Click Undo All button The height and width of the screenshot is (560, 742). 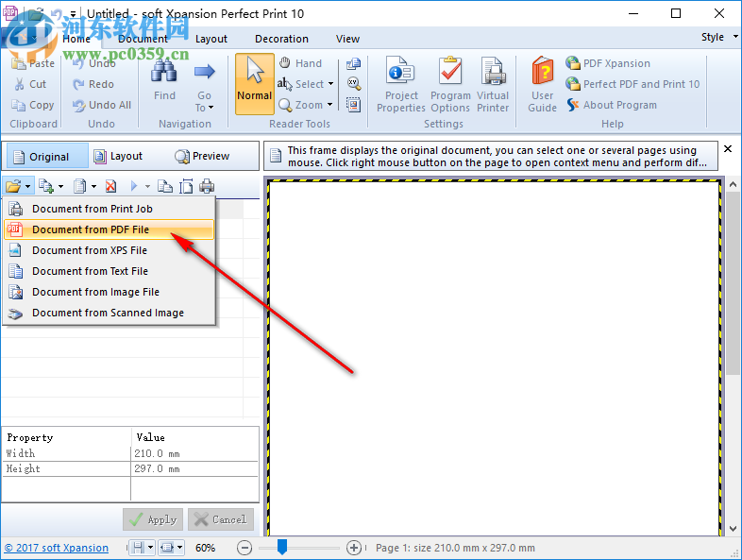[102, 105]
